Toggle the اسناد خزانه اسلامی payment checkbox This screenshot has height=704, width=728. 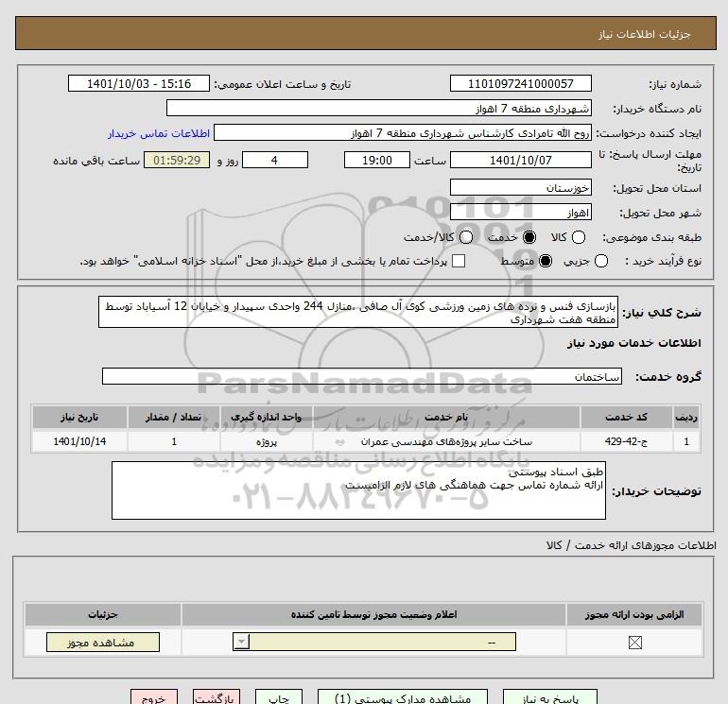[x=459, y=261]
